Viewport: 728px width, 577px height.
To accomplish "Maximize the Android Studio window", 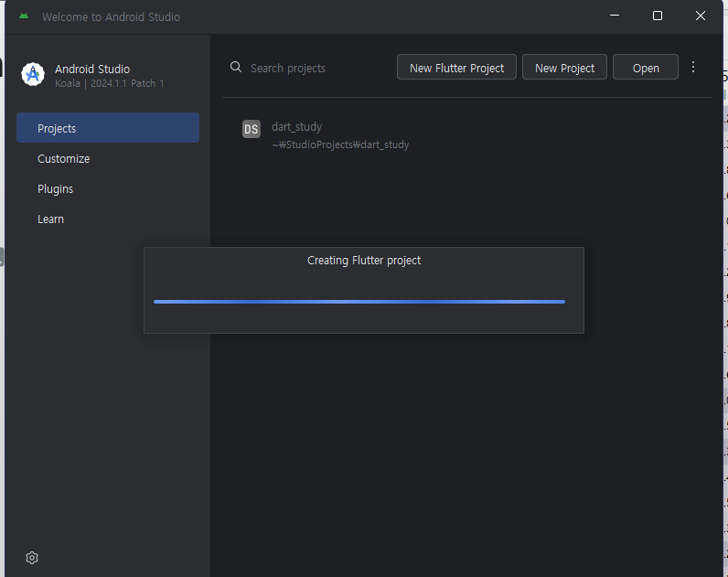I will click(658, 16).
